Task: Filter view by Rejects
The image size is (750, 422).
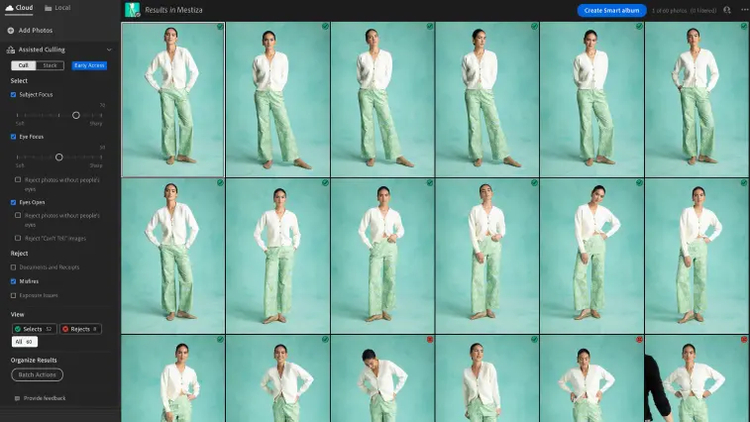Action: click(80, 329)
